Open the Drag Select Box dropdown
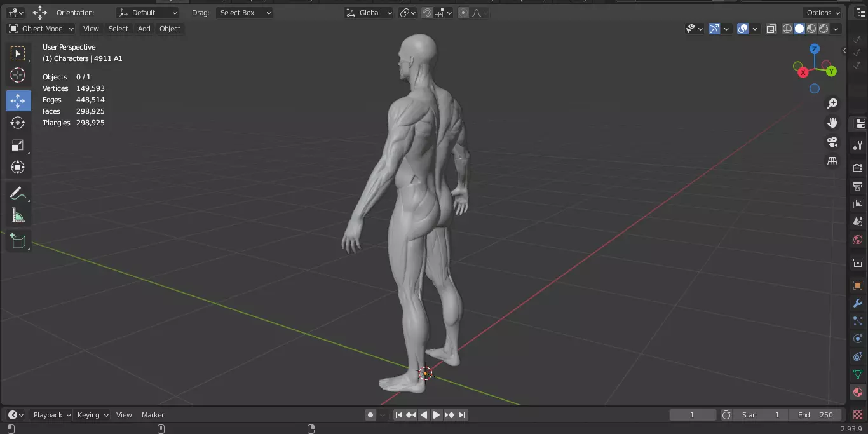This screenshot has height=434, width=868. [x=245, y=13]
